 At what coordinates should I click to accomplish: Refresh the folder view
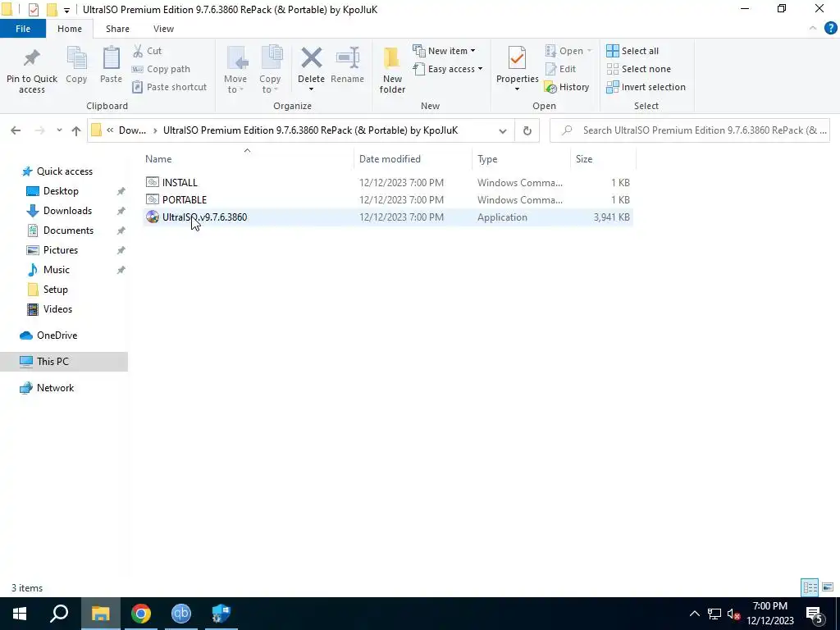(x=527, y=130)
